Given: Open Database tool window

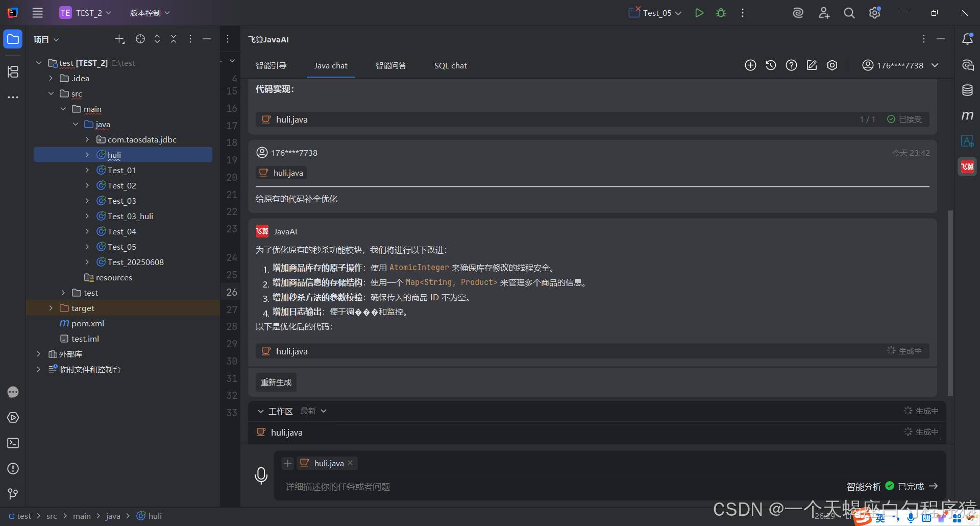Looking at the screenshot, I should (x=967, y=90).
